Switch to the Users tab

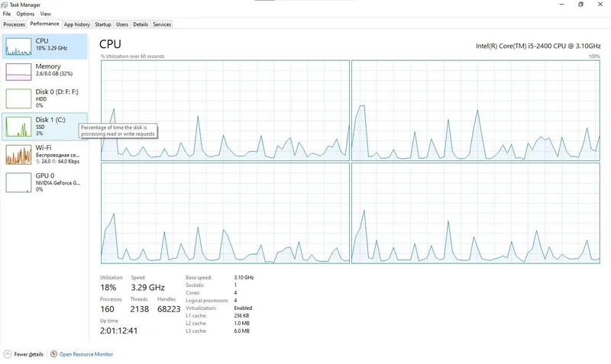click(122, 24)
